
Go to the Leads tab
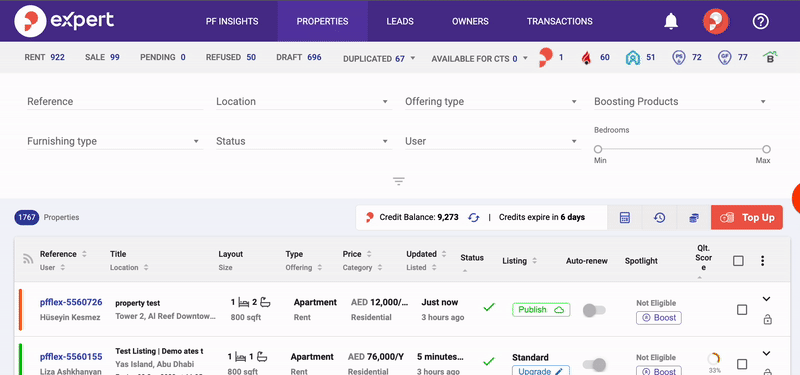(400, 21)
